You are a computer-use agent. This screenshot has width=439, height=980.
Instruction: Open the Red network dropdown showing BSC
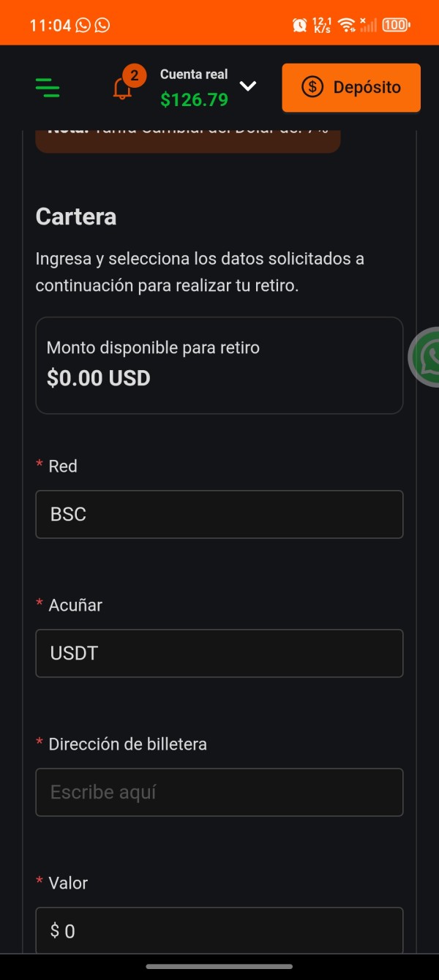[x=219, y=514]
